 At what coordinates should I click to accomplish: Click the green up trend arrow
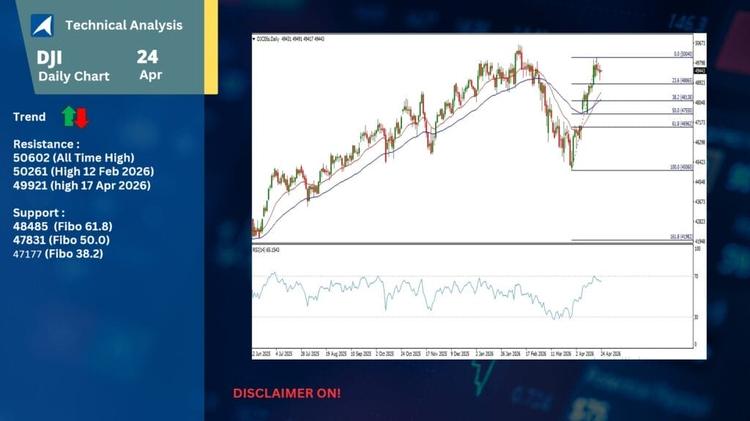(x=69, y=117)
